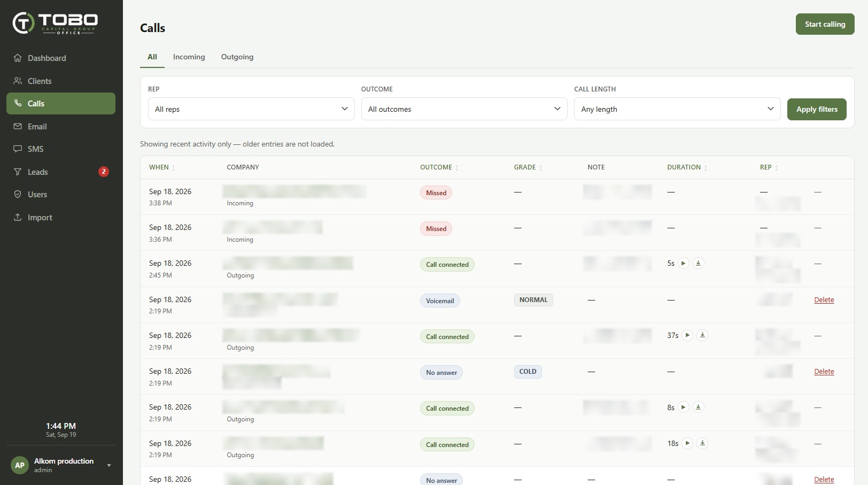Image resolution: width=868 pixels, height=485 pixels.
Task: Click the Missed badge at 3:38 PM
Action: pyautogui.click(x=436, y=193)
